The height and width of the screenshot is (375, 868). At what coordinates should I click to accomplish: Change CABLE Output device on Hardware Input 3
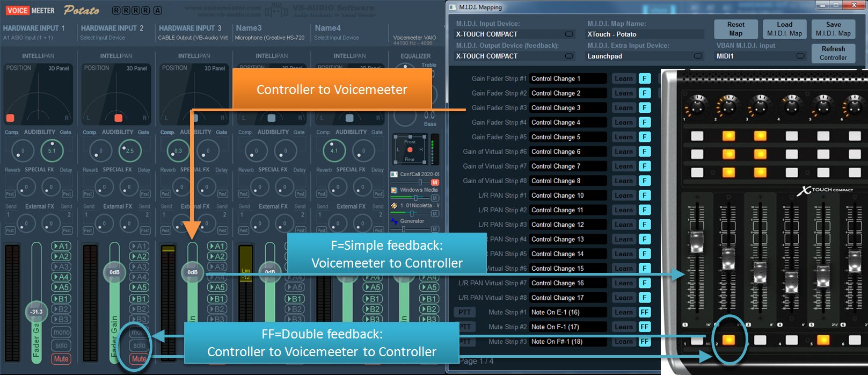pos(193,38)
